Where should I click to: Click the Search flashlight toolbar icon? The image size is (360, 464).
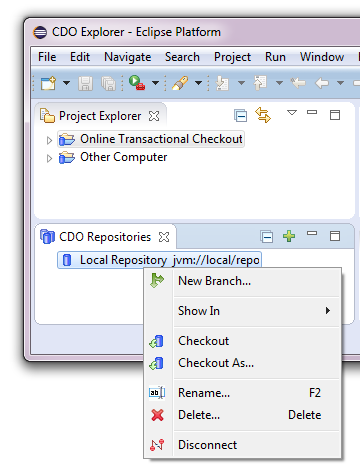[x=180, y=83]
